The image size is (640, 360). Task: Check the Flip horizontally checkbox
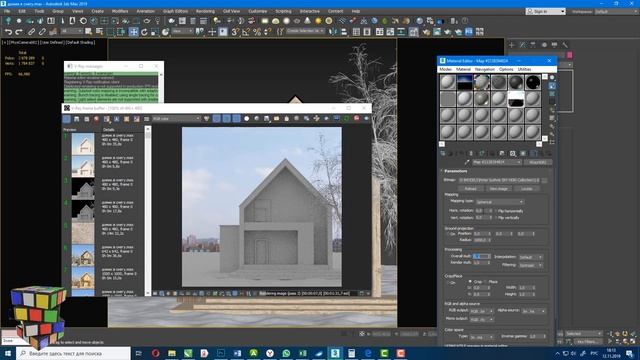(x=496, y=211)
